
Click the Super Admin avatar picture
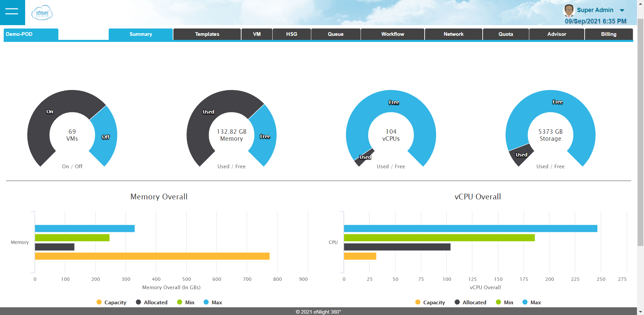pos(569,10)
